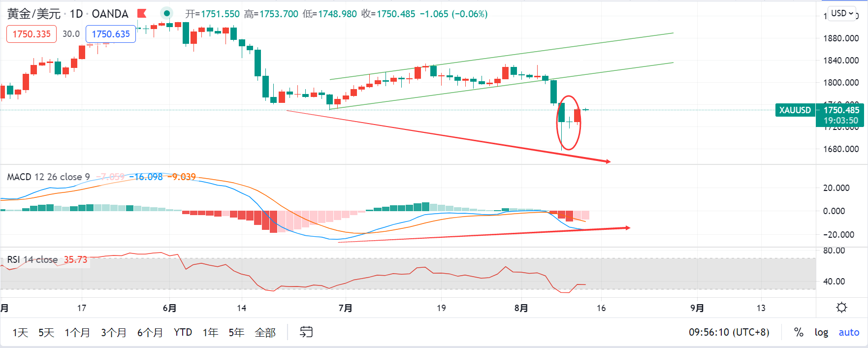Click the red flag icon beside OANDA

pyautogui.click(x=142, y=13)
